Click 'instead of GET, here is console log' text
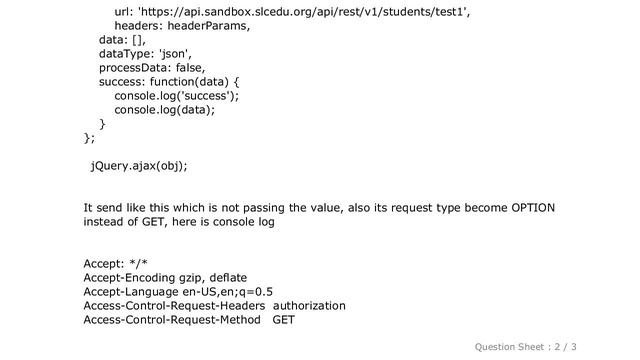 [x=179, y=222]
